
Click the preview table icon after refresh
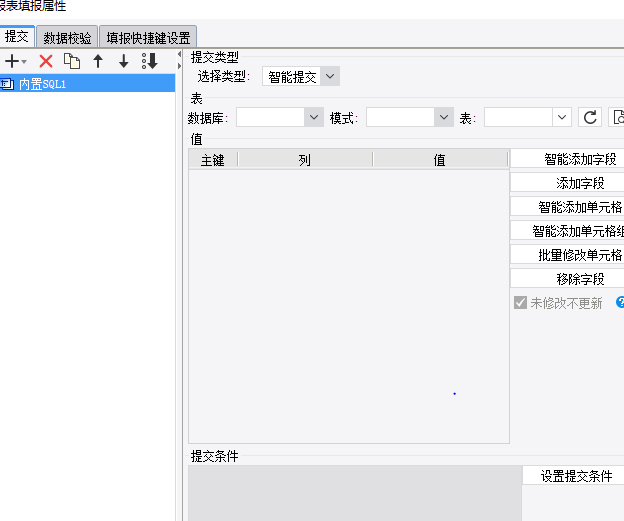tap(617, 117)
